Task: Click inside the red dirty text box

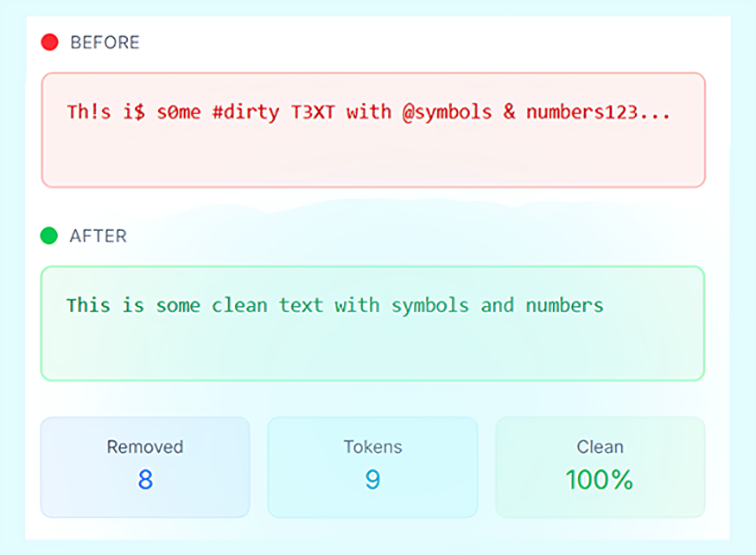Action: 373,150
